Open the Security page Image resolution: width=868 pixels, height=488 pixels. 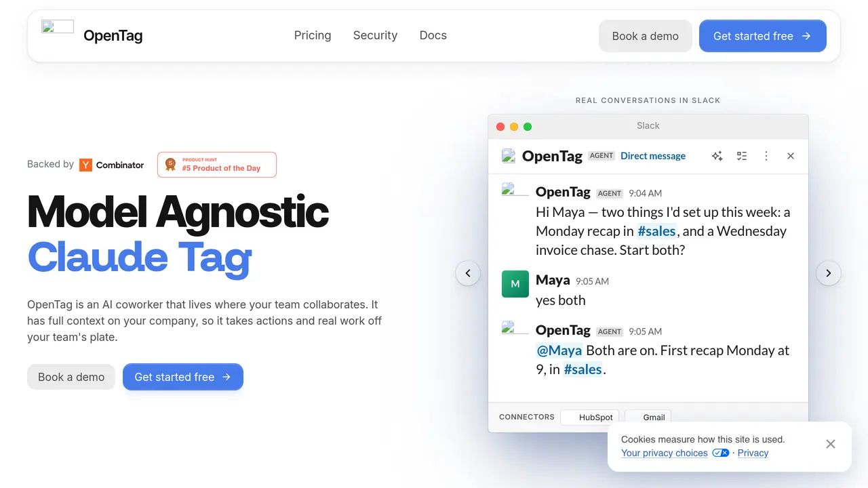click(x=375, y=35)
